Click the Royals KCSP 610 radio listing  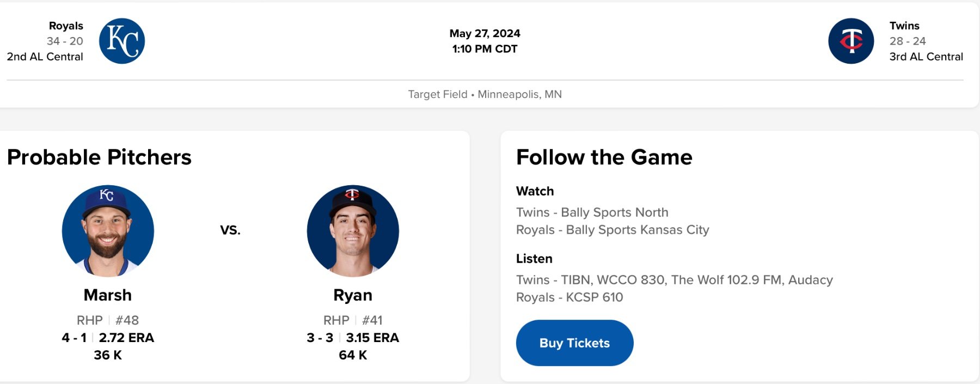click(x=569, y=297)
